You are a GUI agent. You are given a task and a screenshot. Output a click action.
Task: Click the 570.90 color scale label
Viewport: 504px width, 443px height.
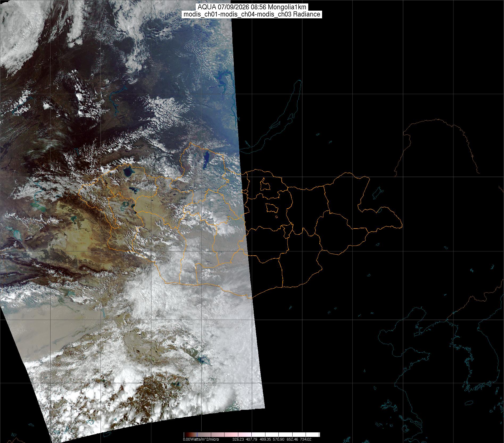click(278, 439)
